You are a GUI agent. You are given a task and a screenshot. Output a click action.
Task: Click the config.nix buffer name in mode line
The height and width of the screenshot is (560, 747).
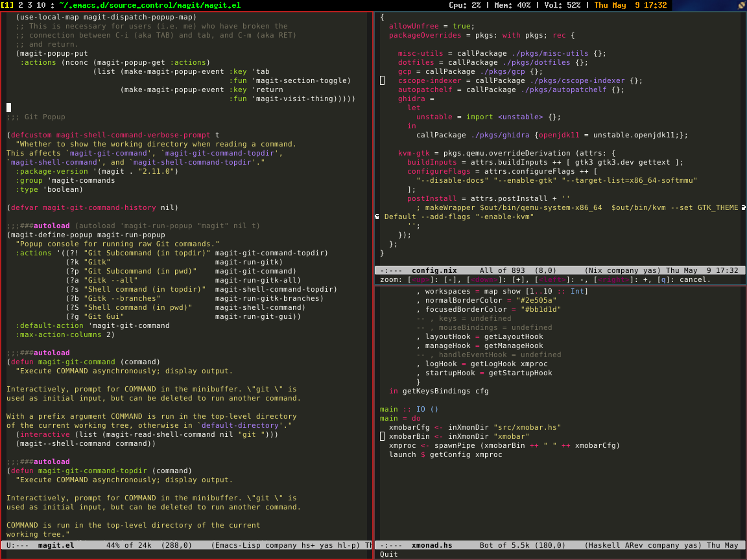pyautogui.click(x=434, y=270)
